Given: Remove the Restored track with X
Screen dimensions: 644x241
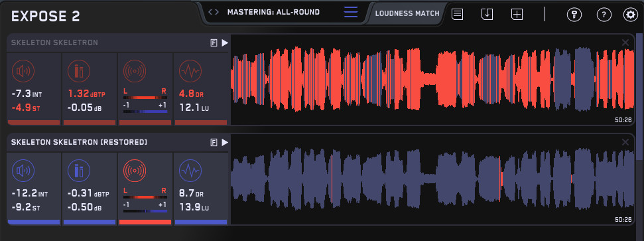Looking at the screenshot, I should (x=625, y=142).
